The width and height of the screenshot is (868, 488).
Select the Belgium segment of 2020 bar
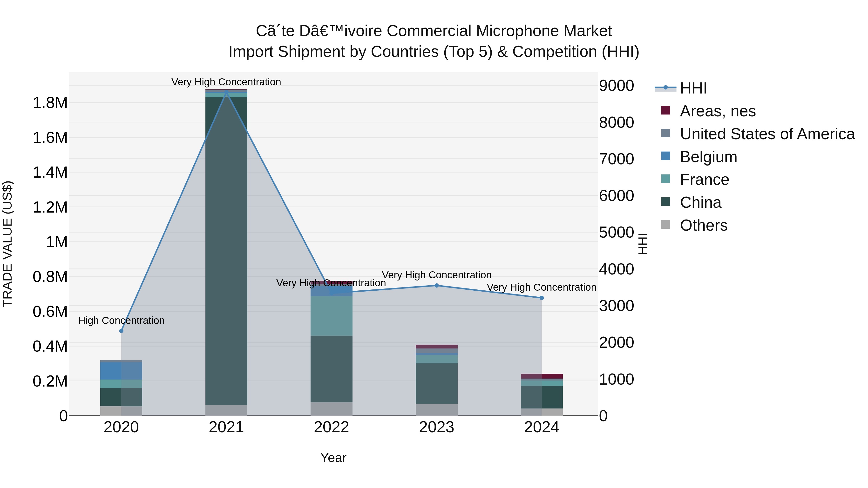121,371
